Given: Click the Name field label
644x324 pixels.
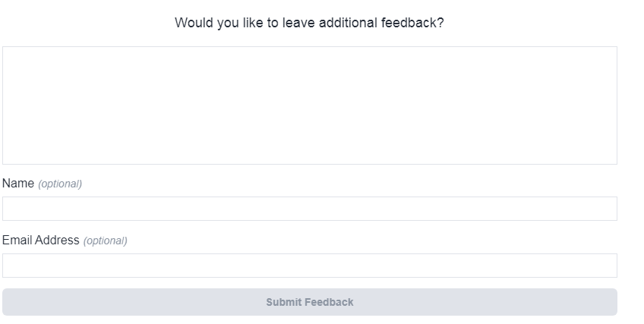Looking at the screenshot, I should (18, 183).
